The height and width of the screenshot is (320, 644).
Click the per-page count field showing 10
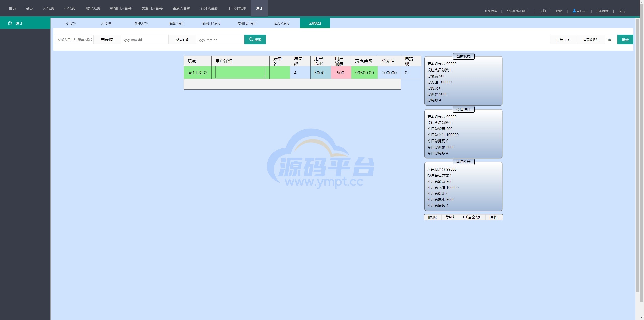tap(611, 40)
